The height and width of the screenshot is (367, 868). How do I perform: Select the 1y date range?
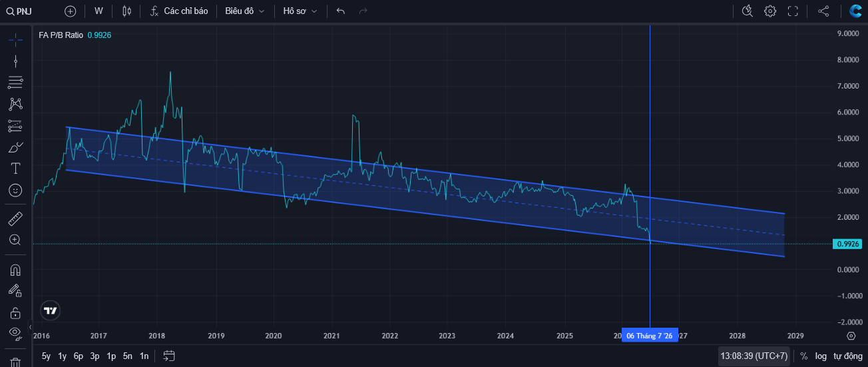(63, 356)
